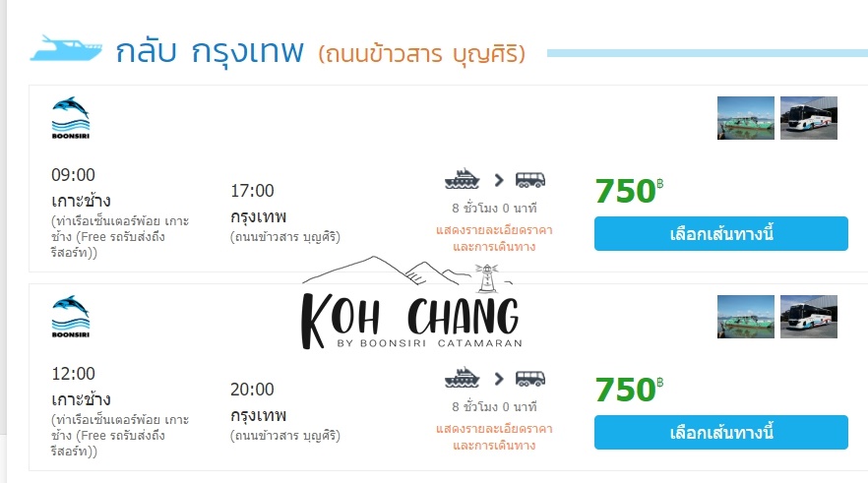Click the arrow between ferry and bus at 09:00
Viewport: 868px width, 483px height.
499,180
